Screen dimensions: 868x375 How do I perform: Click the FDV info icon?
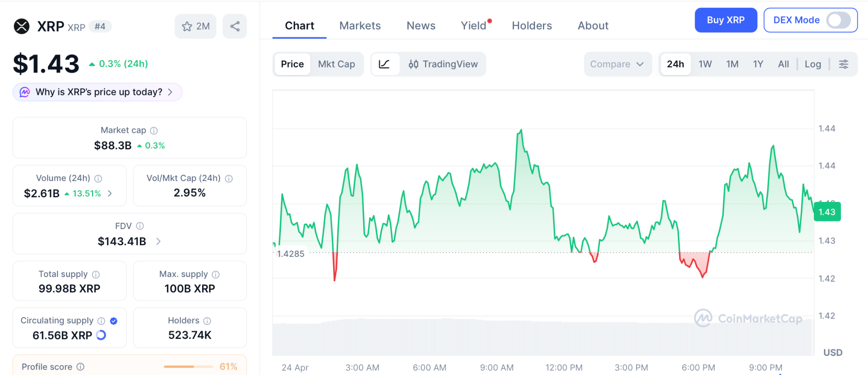(x=140, y=226)
